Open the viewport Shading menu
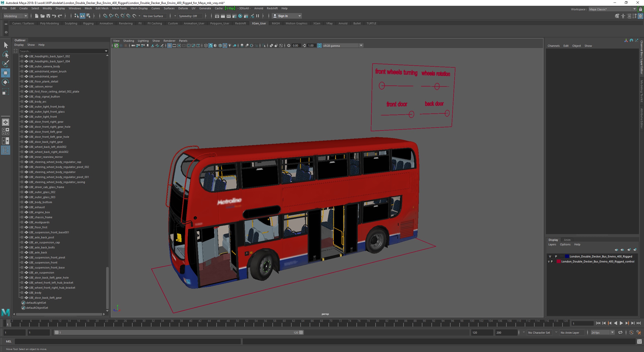Screen dimensions: 644x352 (x=128, y=41)
